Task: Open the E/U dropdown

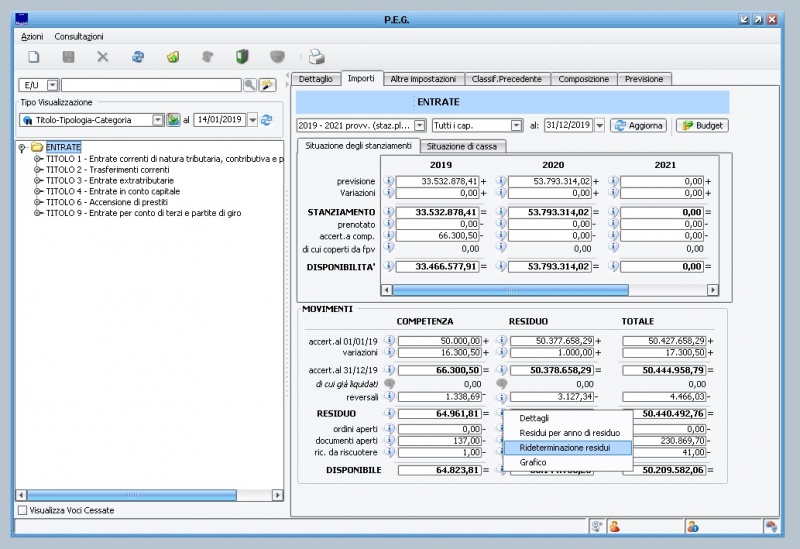Action: pyautogui.click(x=52, y=86)
